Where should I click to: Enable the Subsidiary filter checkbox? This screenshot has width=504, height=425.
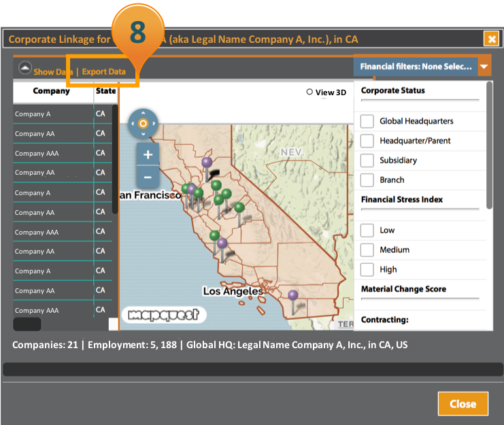[367, 160]
